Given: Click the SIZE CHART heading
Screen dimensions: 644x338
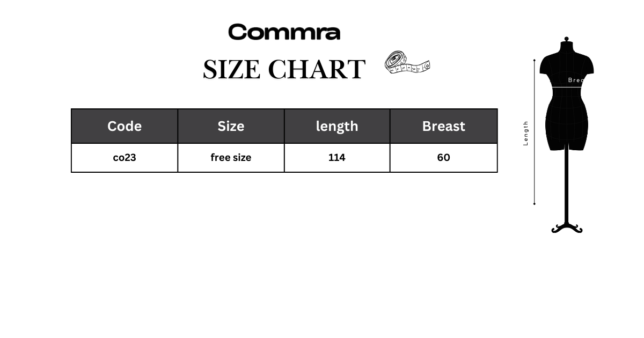Looking at the screenshot, I should pyautogui.click(x=284, y=69).
